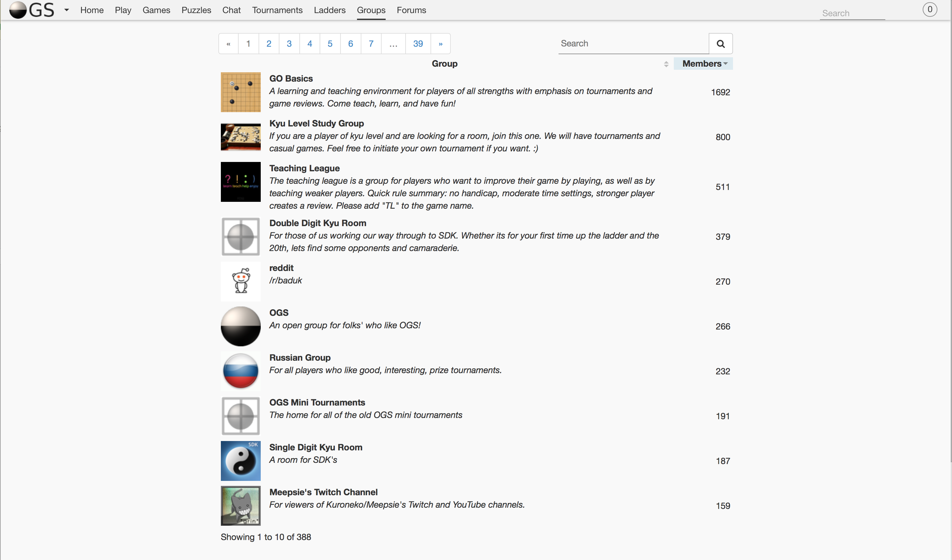Open the dropdown caret beside the logo
The width and height of the screenshot is (952, 560).
pos(66,10)
